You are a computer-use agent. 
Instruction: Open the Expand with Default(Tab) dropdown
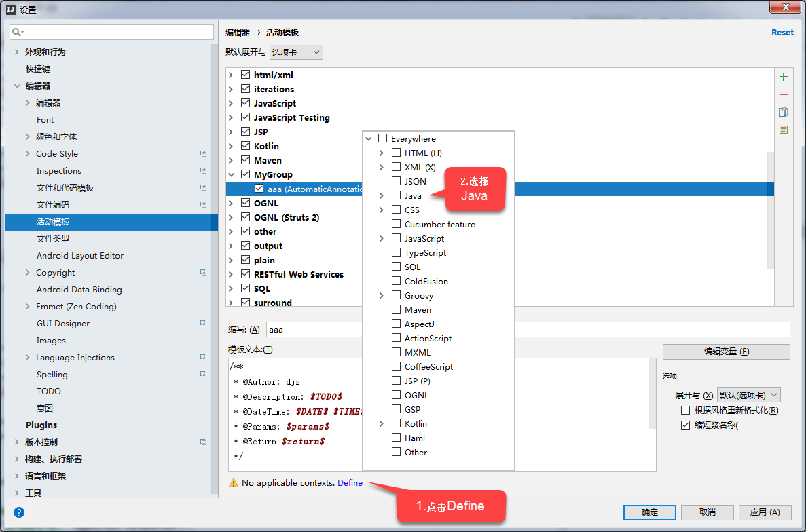(749, 395)
